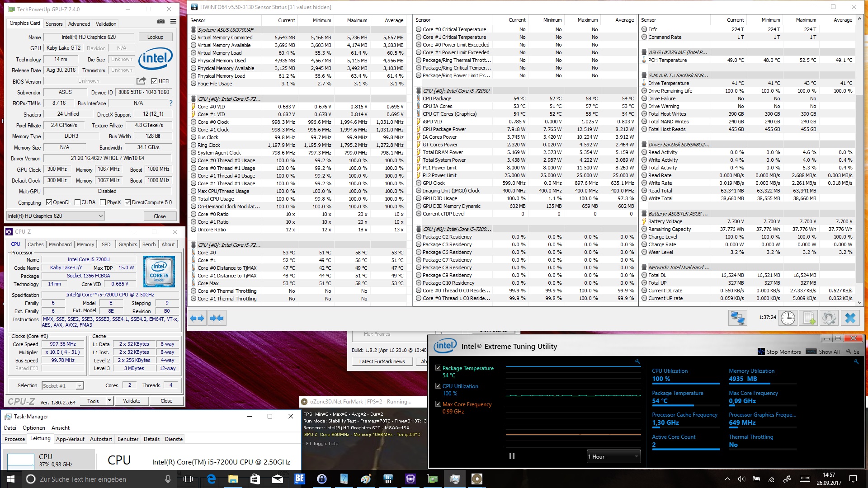Toggle Max Core Frequency monitor checkbox
The height and width of the screenshot is (488, 868).
coord(438,404)
